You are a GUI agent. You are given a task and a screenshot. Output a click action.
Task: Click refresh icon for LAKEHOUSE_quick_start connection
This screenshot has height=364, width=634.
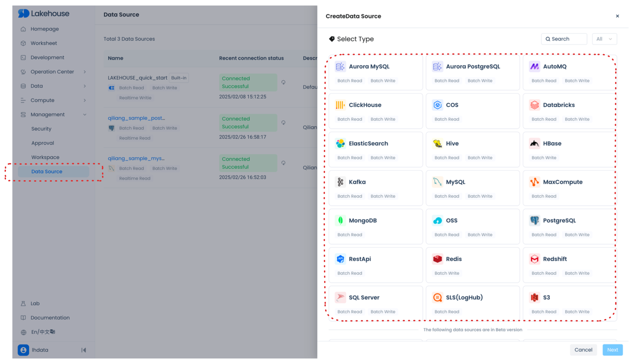pyautogui.click(x=283, y=82)
